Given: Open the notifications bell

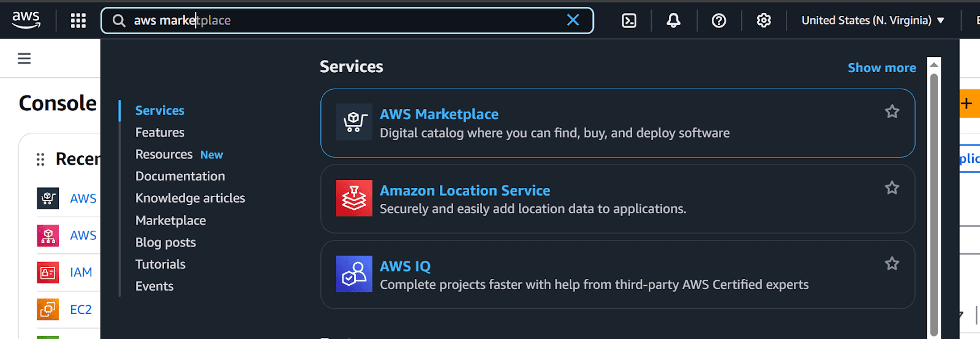Looking at the screenshot, I should tap(674, 21).
